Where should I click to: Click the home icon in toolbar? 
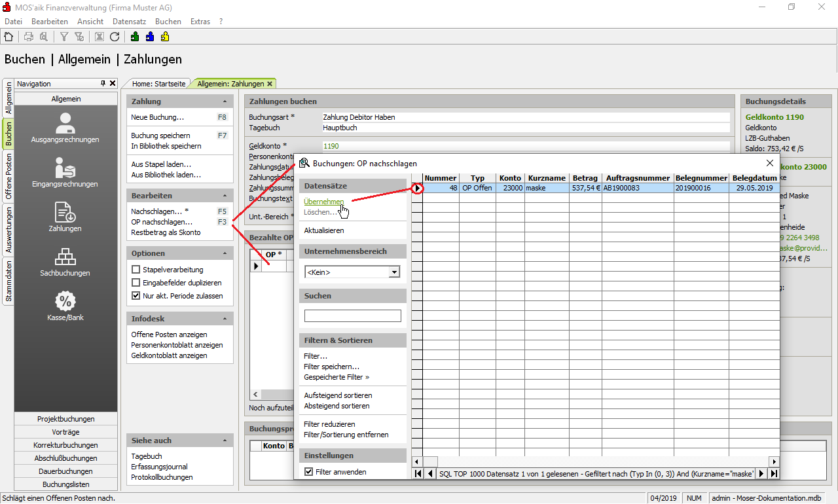point(9,37)
